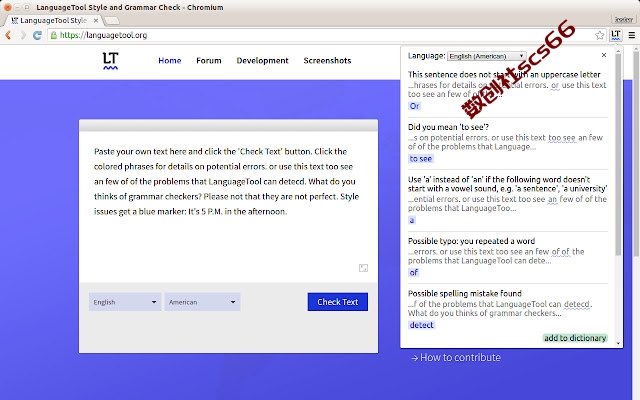Reload the page with refresh icon
640x400 pixels.
pos(37,36)
